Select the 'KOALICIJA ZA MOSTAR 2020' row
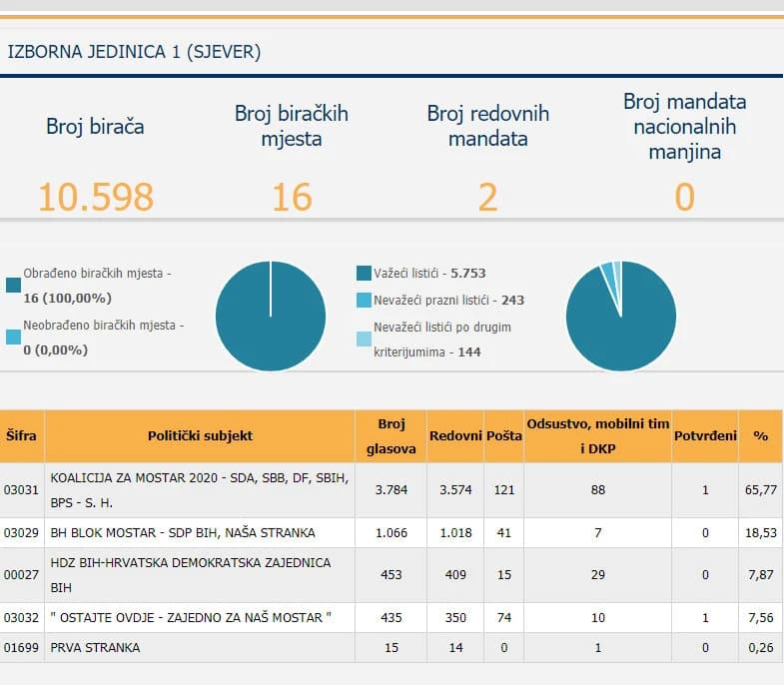Viewport: 784px width, 685px height. tap(200, 489)
